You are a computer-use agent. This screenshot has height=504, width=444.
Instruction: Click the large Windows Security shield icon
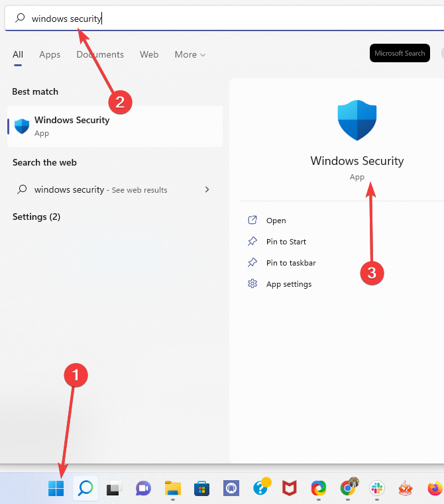click(x=357, y=121)
